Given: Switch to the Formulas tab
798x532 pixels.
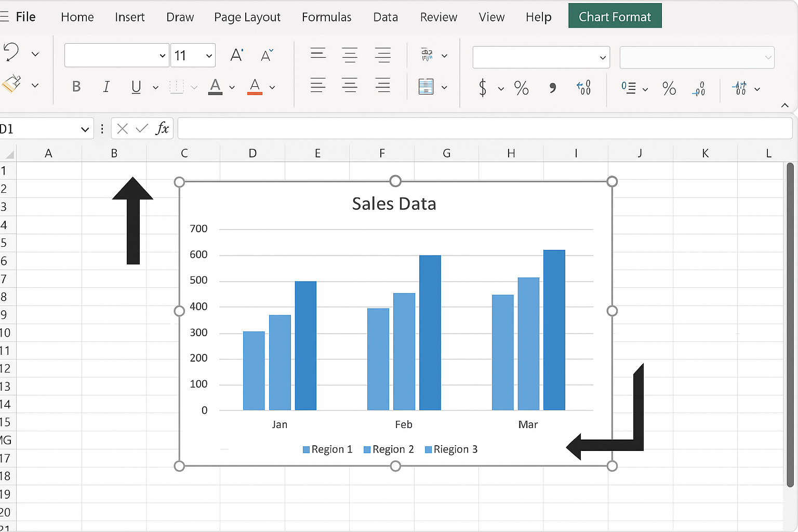Looking at the screenshot, I should point(327,17).
